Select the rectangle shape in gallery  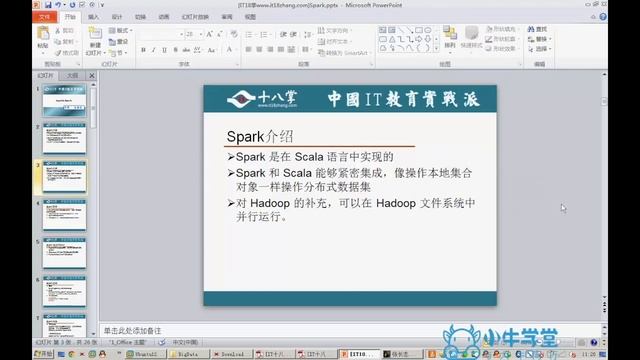pos(419,30)
